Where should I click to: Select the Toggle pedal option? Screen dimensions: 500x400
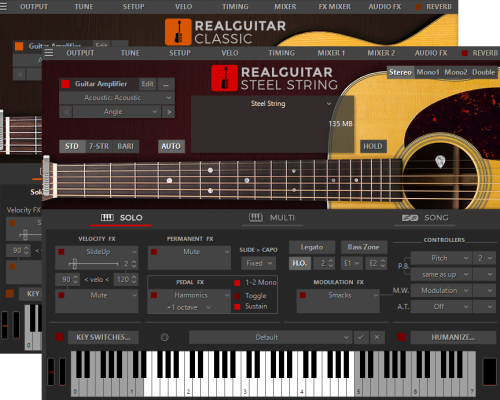click(x=237, y=296)
